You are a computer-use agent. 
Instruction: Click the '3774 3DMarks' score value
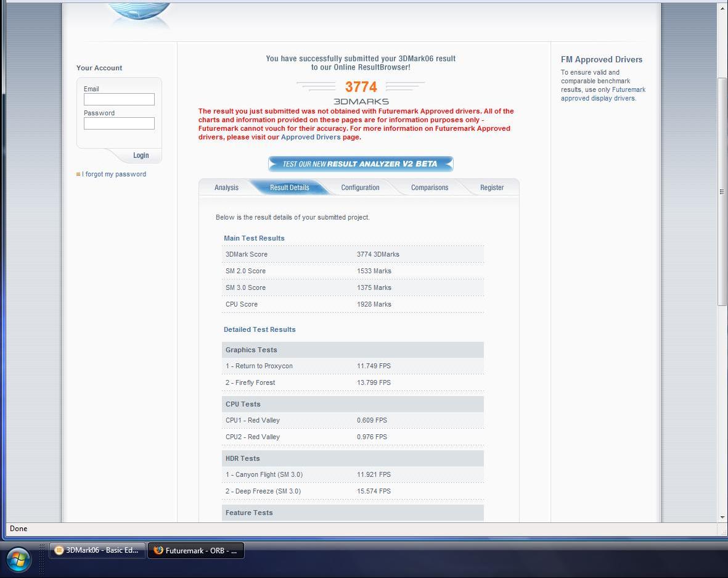pos(378,254)
